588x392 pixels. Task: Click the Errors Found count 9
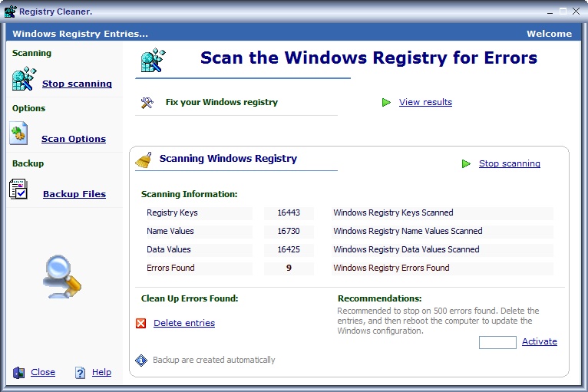[x=289, y=268]
